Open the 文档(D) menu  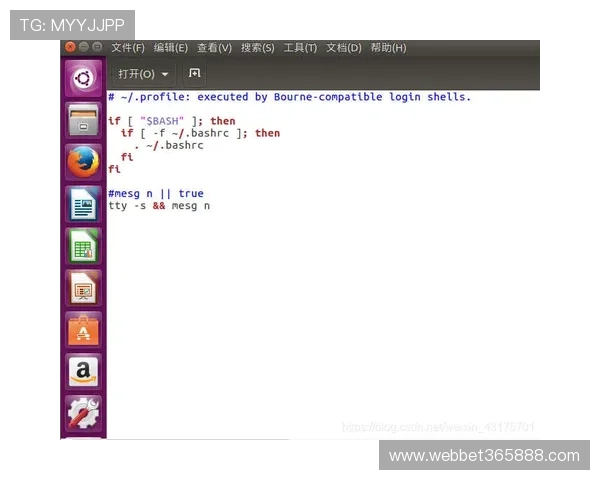tap(343, 47)
